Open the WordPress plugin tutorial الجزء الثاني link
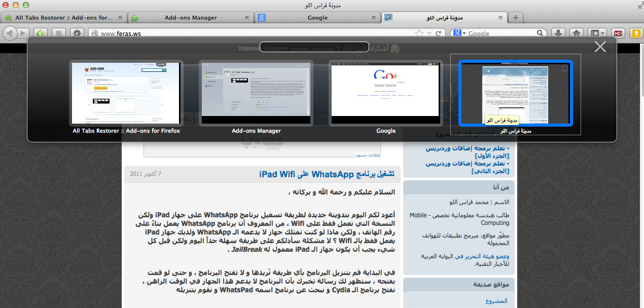644x308 pixels. [468, 167]
